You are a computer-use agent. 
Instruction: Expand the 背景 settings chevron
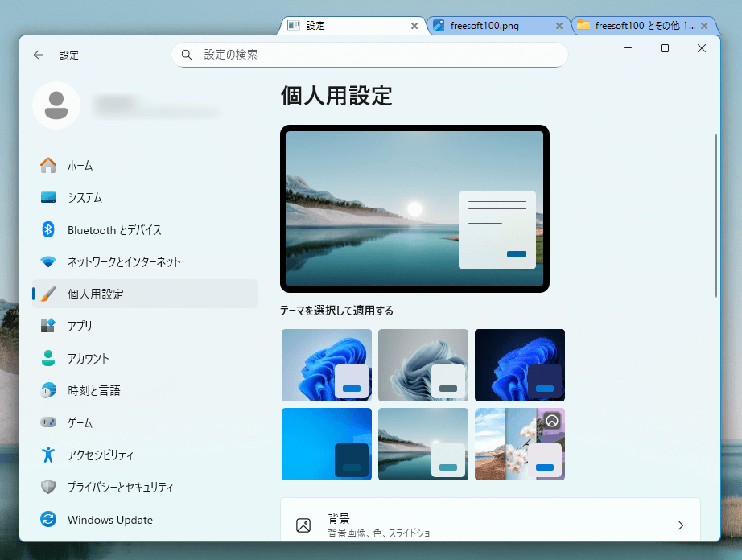click(x=680, y=525)
